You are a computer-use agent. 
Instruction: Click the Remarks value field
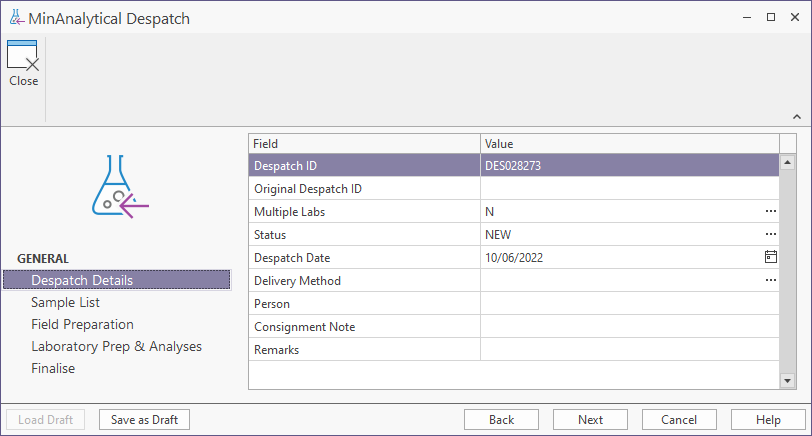628,350
